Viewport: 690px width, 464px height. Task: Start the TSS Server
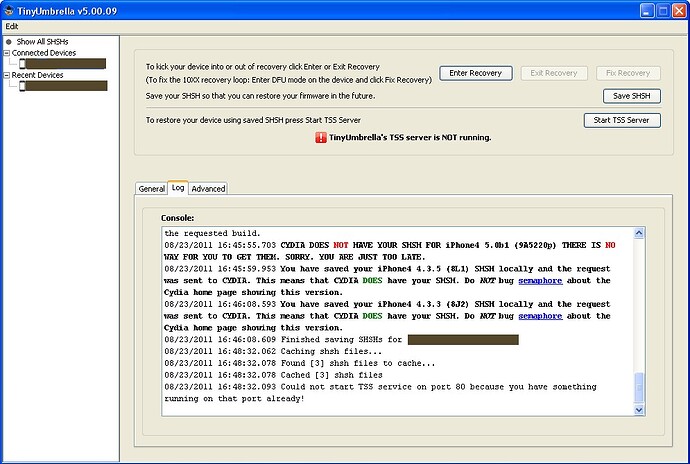point(622,120)
